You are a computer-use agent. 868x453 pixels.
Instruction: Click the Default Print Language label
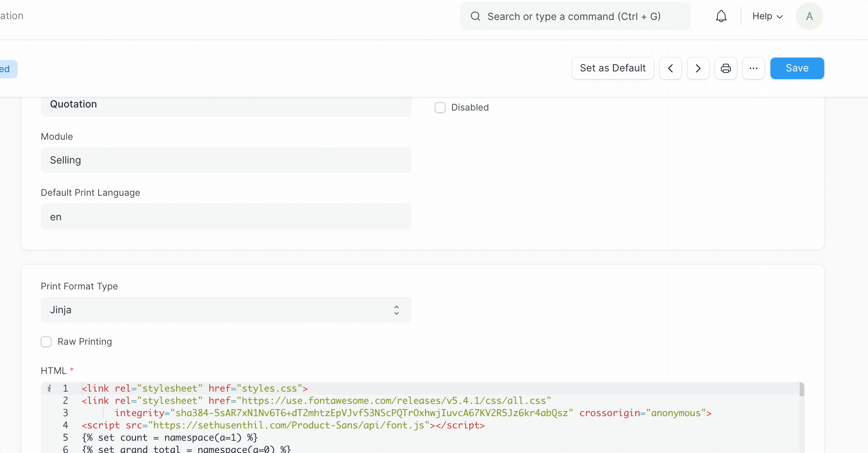pos(90,193)
